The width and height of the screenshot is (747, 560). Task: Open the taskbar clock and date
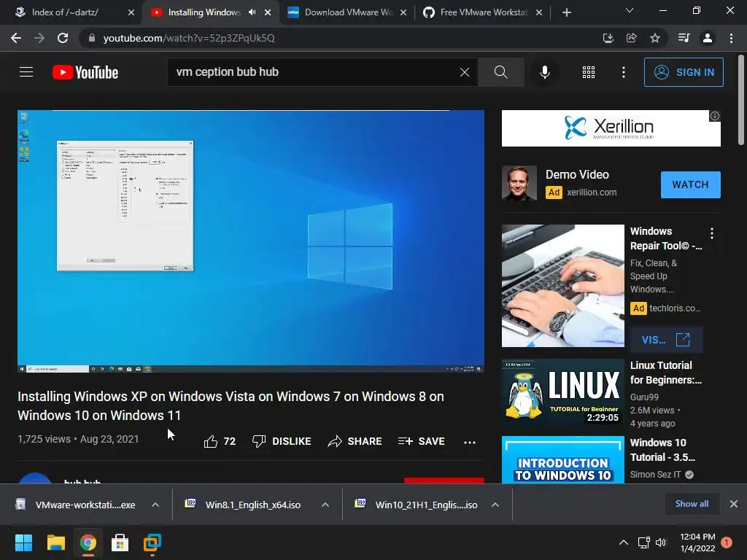click(697, 542)
